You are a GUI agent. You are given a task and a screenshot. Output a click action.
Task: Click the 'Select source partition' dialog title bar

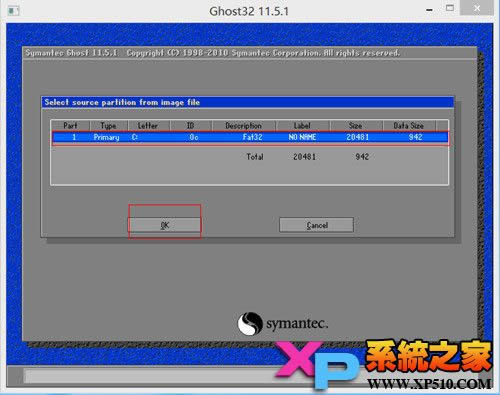(248, 102)
